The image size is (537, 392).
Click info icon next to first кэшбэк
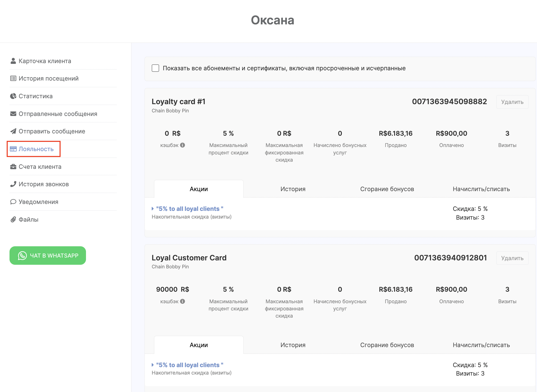[x=183, y=145]
